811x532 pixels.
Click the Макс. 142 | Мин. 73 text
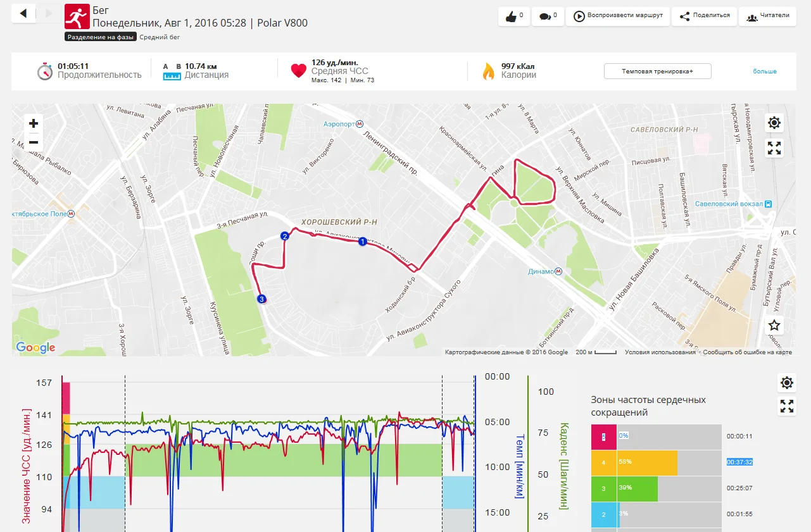click(343, 80)
